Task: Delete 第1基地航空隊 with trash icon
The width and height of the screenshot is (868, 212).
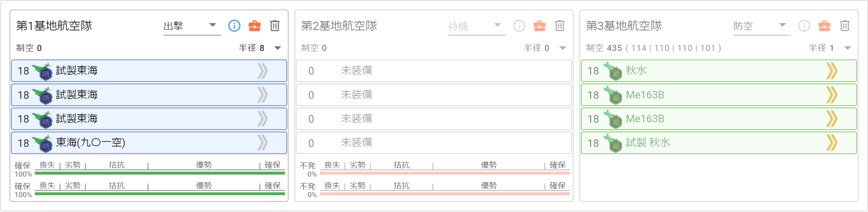Action: [275, 26]
